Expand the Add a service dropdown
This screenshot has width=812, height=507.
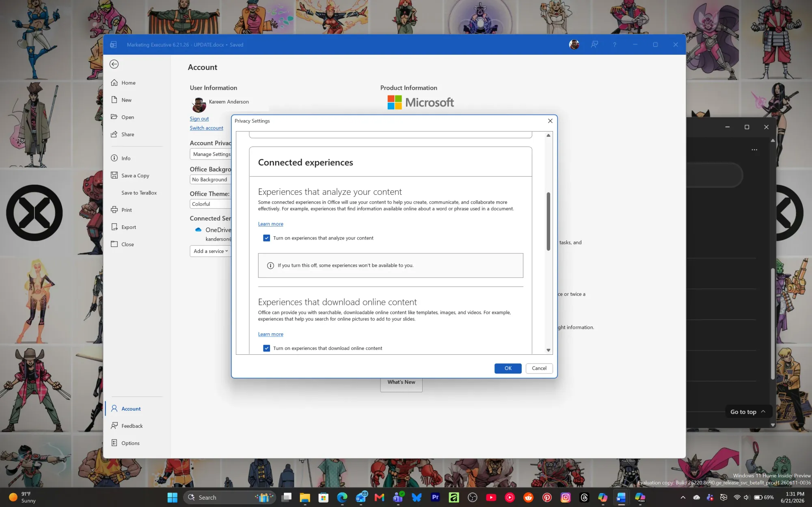(211, 251)
